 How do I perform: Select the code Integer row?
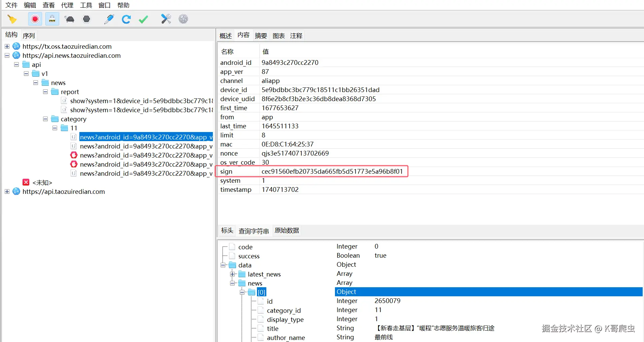pyautogui.click(x=245, y=247)
